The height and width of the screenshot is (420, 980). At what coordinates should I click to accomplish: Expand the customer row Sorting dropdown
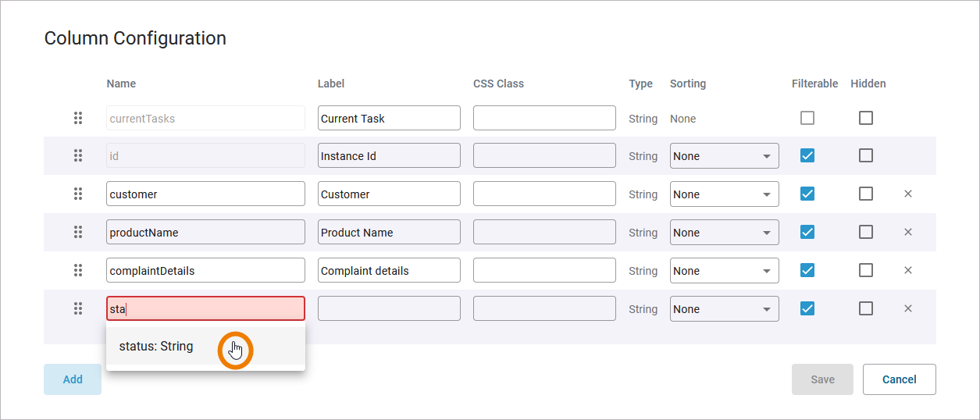(x=724, y=194)
